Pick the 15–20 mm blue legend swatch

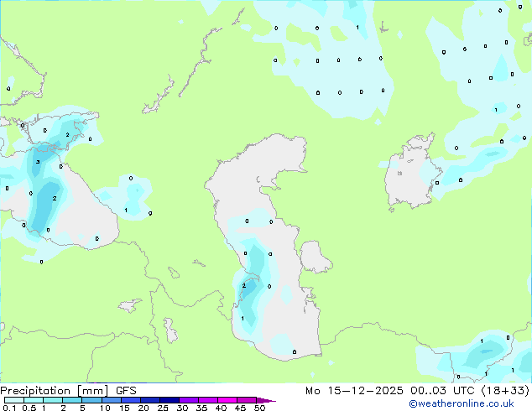(x=131, y=400)
